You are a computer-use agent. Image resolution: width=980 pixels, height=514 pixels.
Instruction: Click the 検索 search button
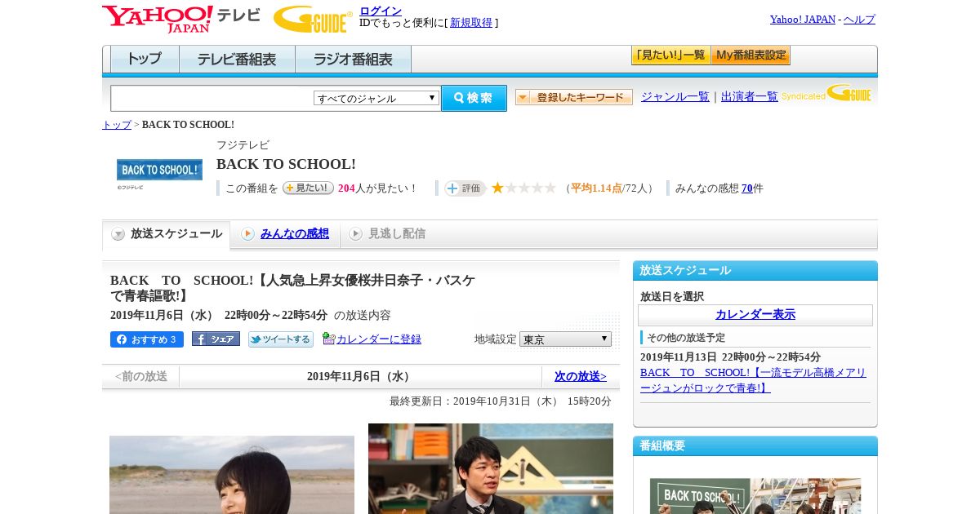click(474, 98)
